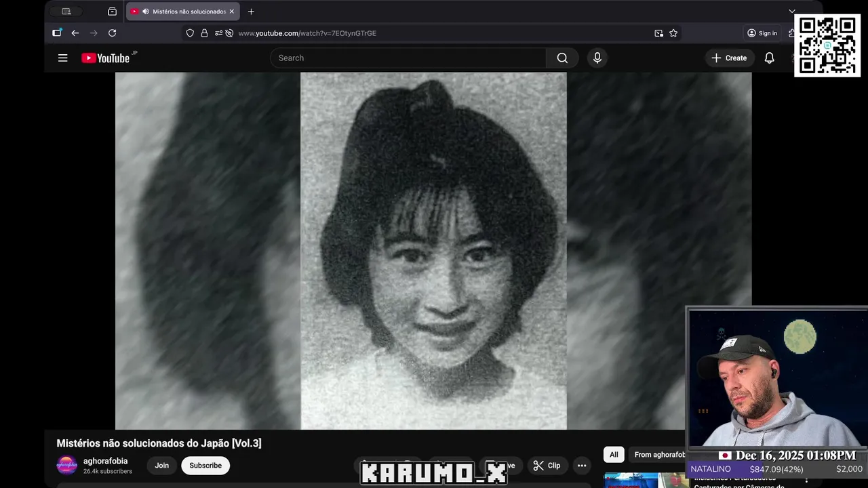Viewport: 868px width, 488px height.
Task: Open the aghorafobia channel name link
Action: 105,461
